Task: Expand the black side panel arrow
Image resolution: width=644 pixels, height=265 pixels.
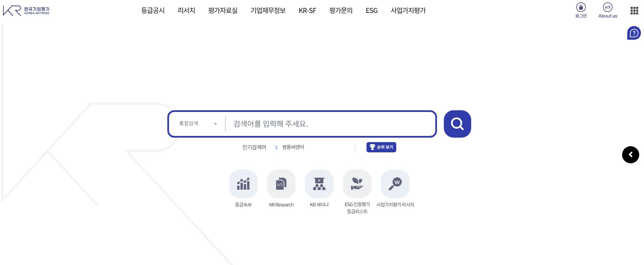Action: click(631, 155)
